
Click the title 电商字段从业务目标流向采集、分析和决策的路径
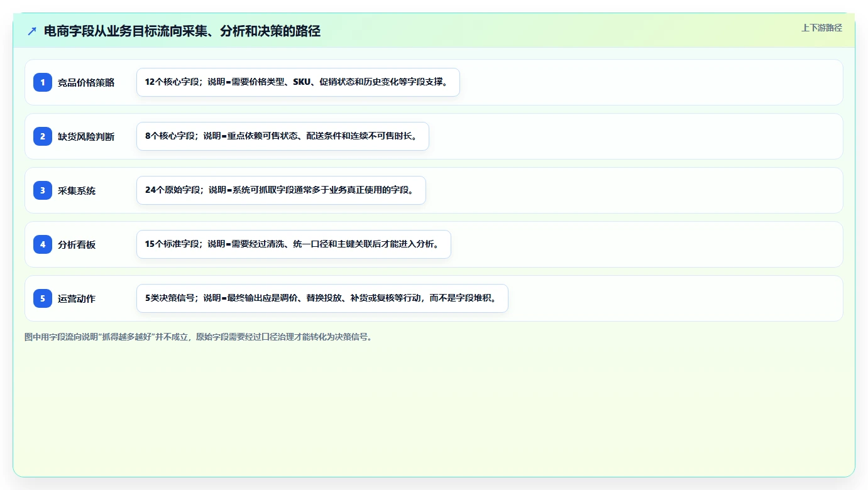(x=182, y=31)
